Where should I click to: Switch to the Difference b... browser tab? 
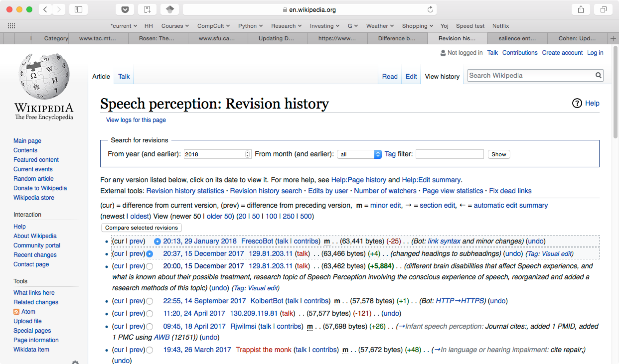(x=397, y=39)
